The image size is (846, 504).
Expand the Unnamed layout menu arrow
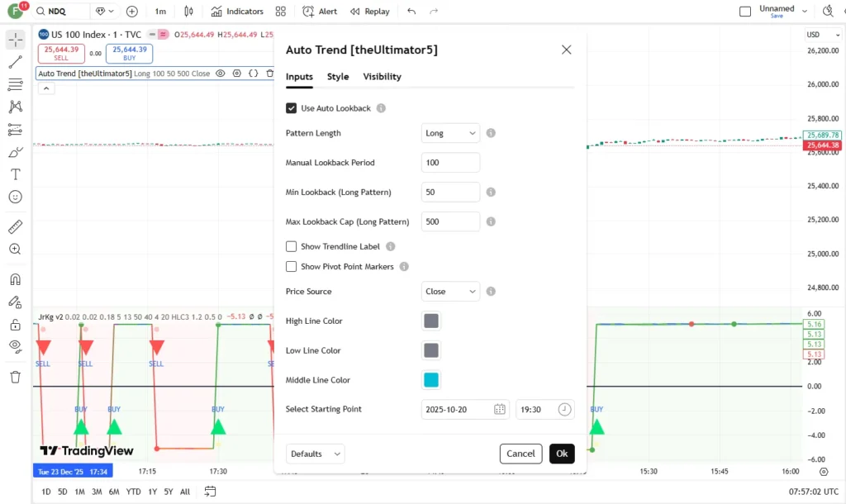[x=805, y=12]
